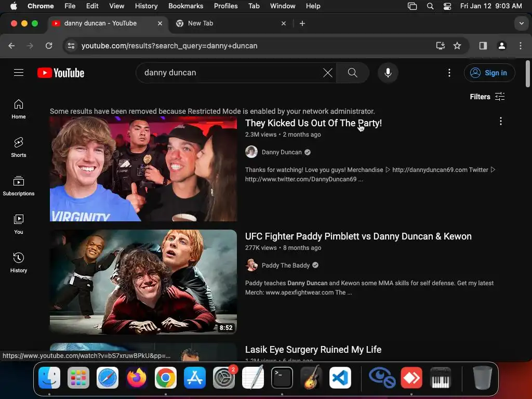Open the Edit menu
532x399 pixels.
[x=92, y=6]
